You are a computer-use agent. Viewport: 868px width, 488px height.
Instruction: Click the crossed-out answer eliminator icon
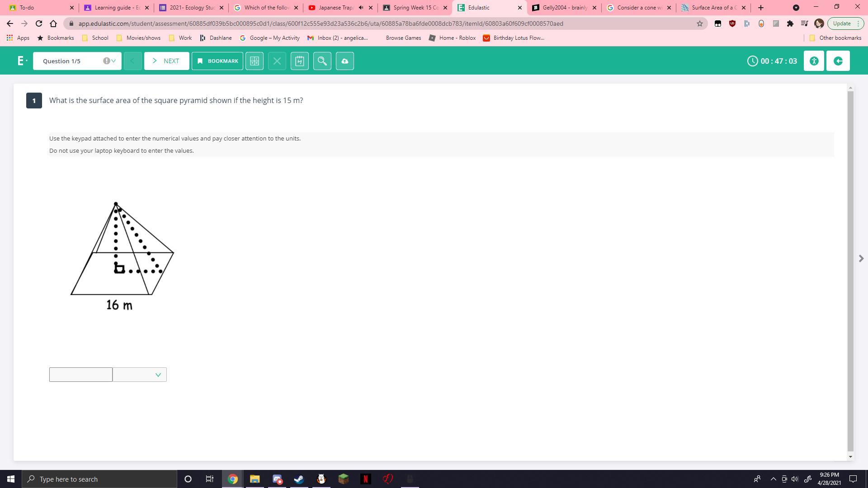point(277,61)
